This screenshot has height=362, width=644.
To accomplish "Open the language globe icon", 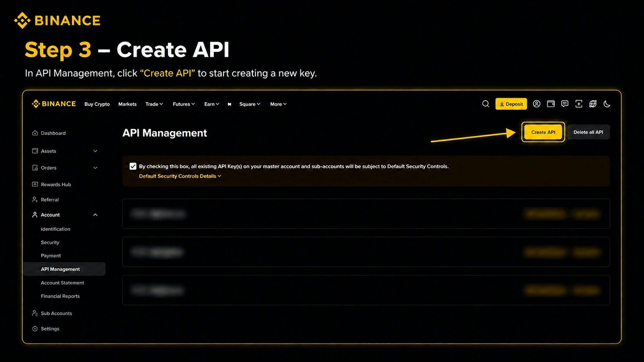I will [x=593, y=104].
